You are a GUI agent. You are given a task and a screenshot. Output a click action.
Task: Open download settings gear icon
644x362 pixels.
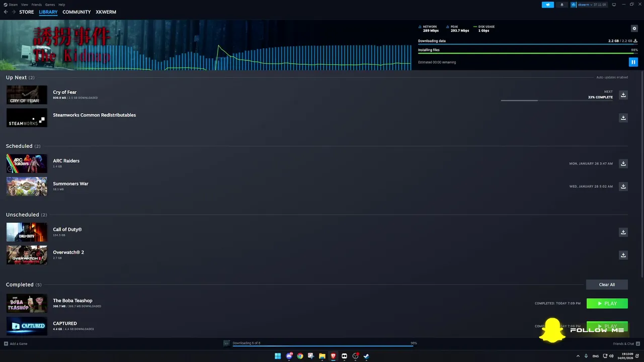point(634,29)
